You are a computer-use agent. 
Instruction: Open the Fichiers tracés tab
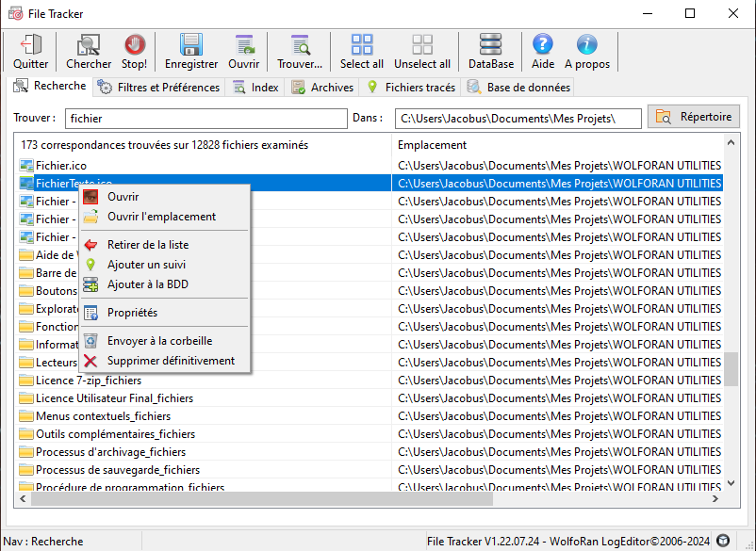coord(411,88)
